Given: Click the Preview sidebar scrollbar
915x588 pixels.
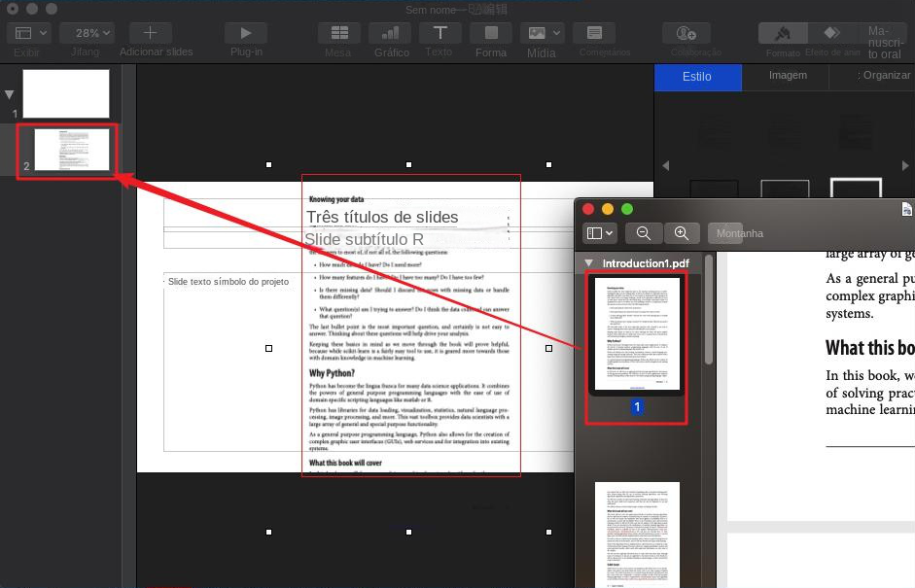Looking at the screenshot, I should 709,310.
